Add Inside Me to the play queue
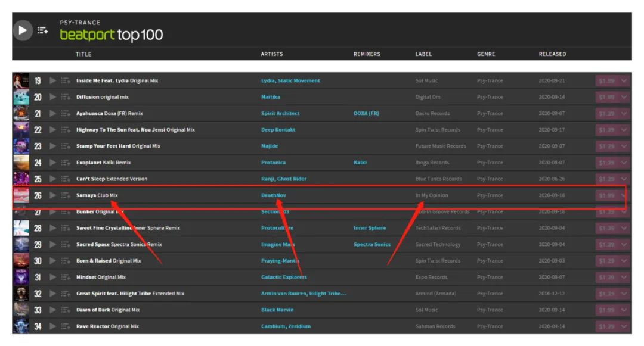 [x=66, y=81]
